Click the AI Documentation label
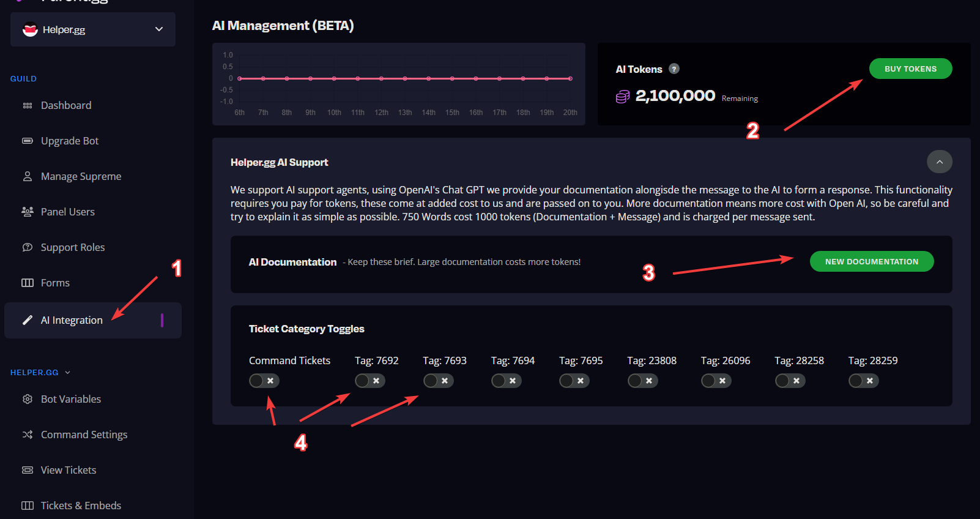The image size is (980, 519). point(292,262)
